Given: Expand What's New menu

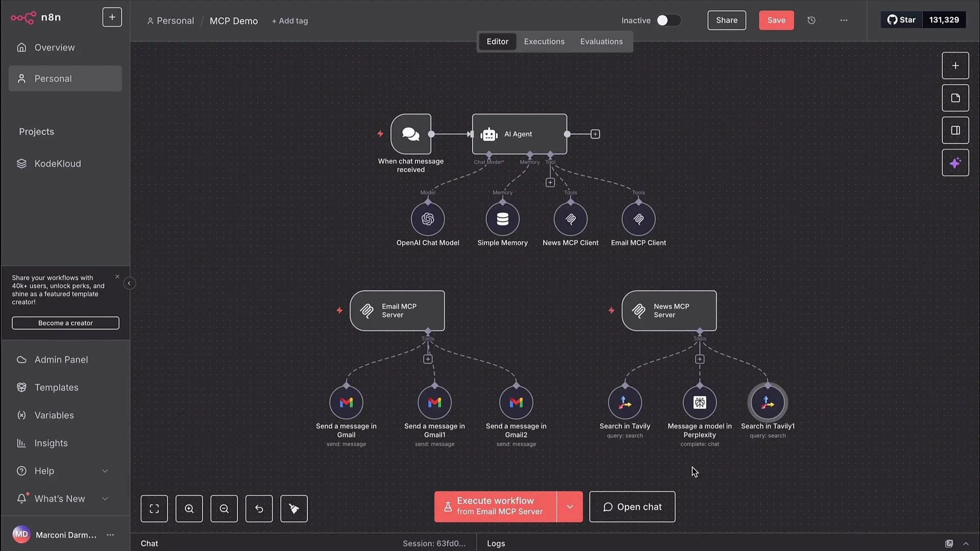Looking at the screenshot, I should pos(65,499).
